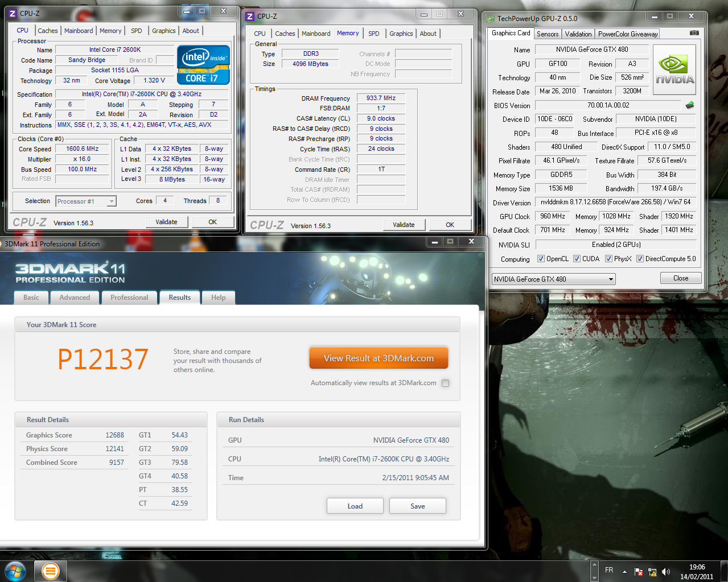Click the Driver Version field in GPU-Z
The image size is (728, 582).
(615, 202)
